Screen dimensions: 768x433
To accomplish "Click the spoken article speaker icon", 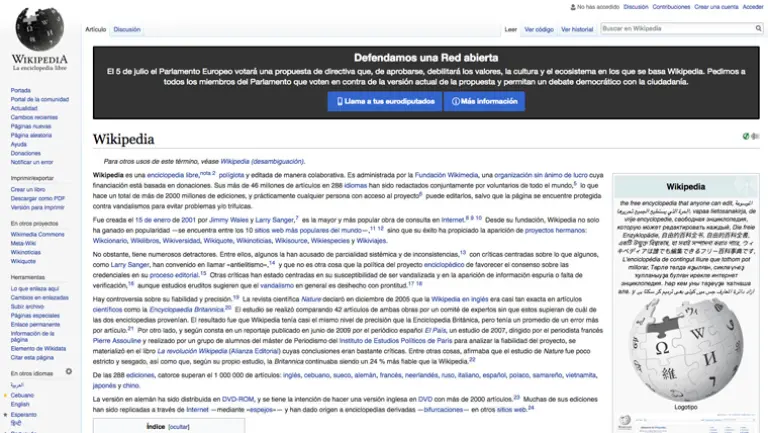I will 756,136.
